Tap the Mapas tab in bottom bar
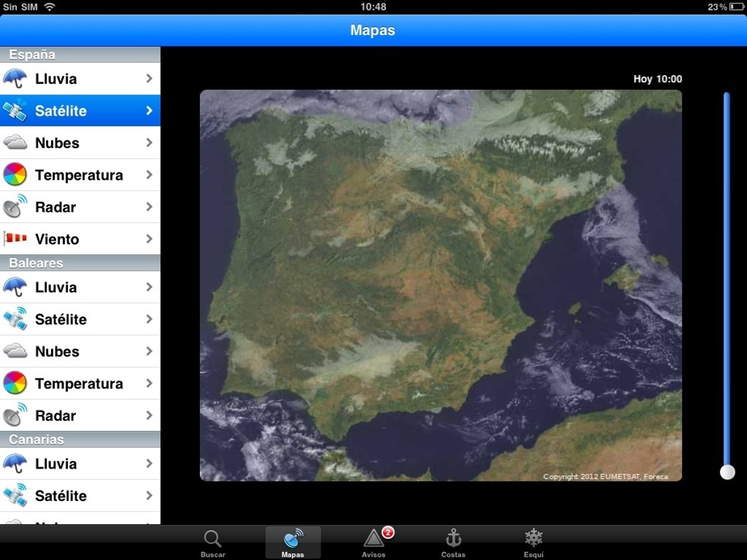Screen dimensions: 747x560 pyautogui.click(x=293, y=543)
